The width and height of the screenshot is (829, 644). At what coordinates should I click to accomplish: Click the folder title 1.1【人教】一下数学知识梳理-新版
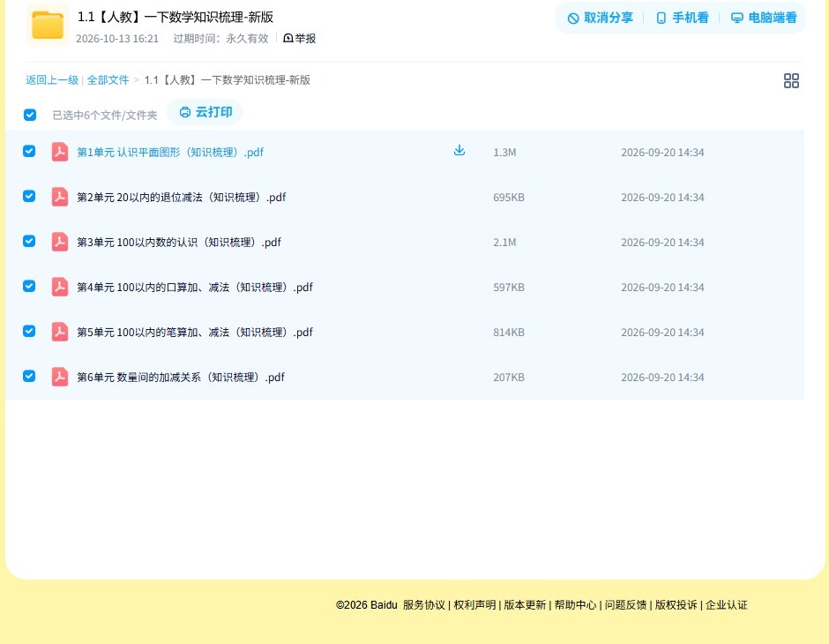pyautogui.click(x=176, y=17)
